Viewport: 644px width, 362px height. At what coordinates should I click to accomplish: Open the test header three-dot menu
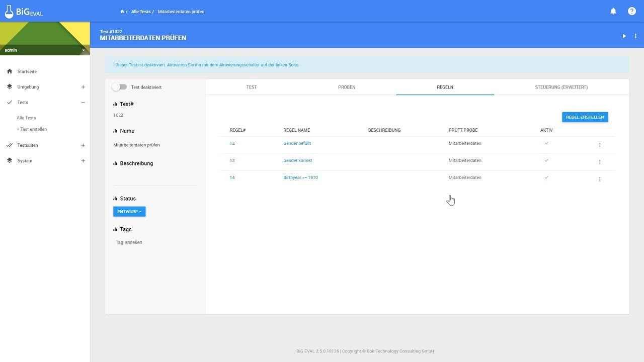tap(635, 36)
